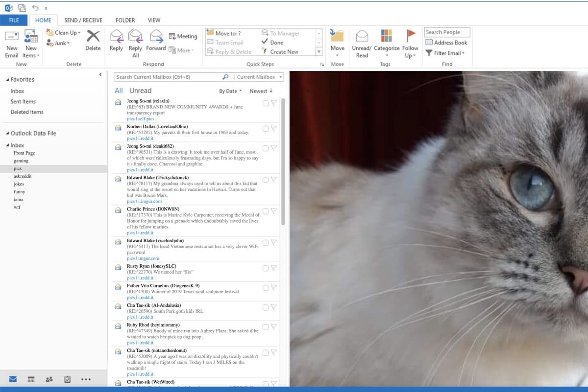The image size is (588, 392).
Task: Show only Unread messages
Action: 141,91
